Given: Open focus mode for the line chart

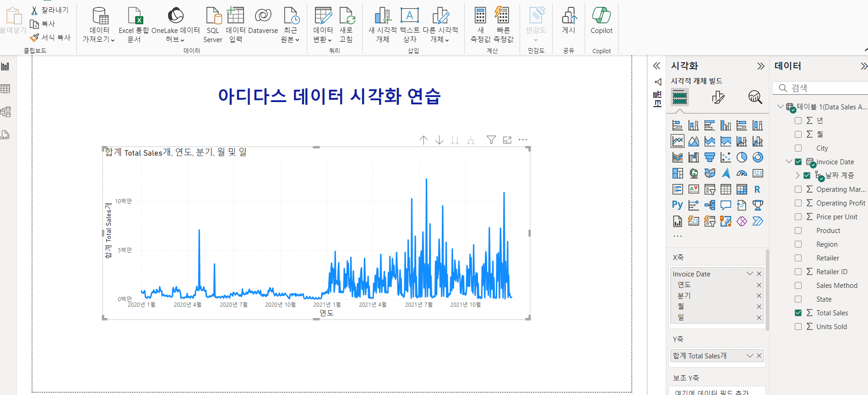Looking at the screenshot, I should click(507, 140).
